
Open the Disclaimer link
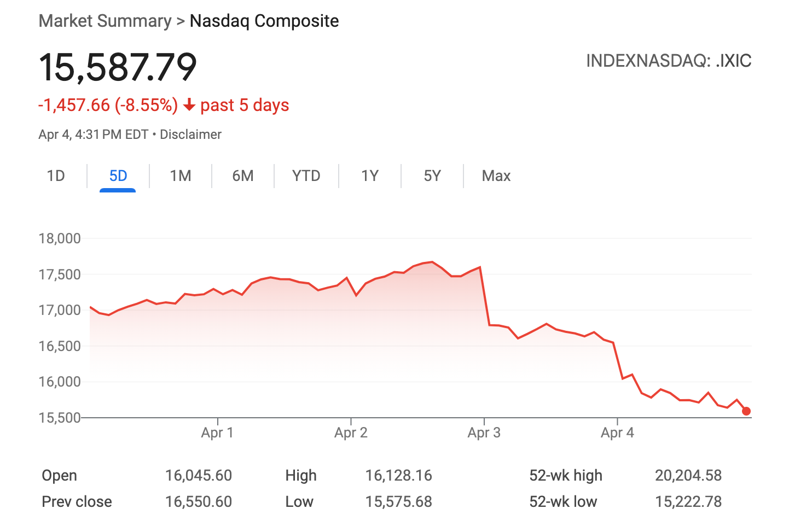[x=190, y=135]
